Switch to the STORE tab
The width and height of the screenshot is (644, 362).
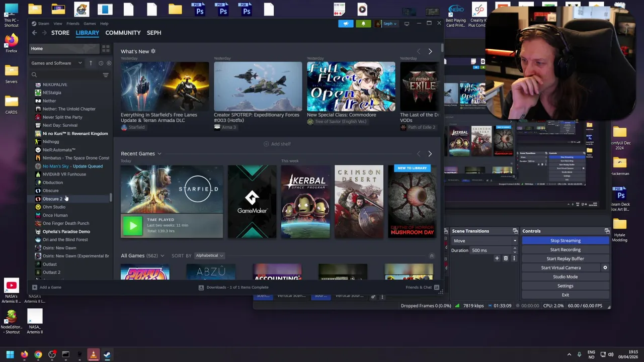click(60, 33)
